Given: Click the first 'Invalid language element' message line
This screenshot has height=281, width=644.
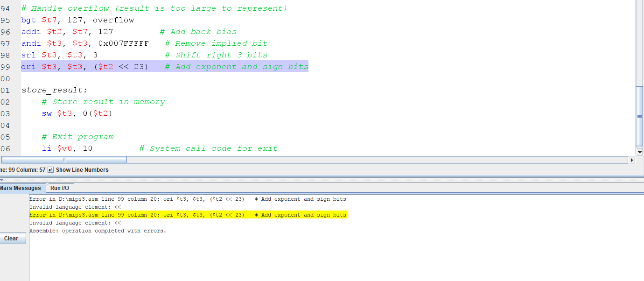Looking at the screenshot, I should (x=75, y=207).
